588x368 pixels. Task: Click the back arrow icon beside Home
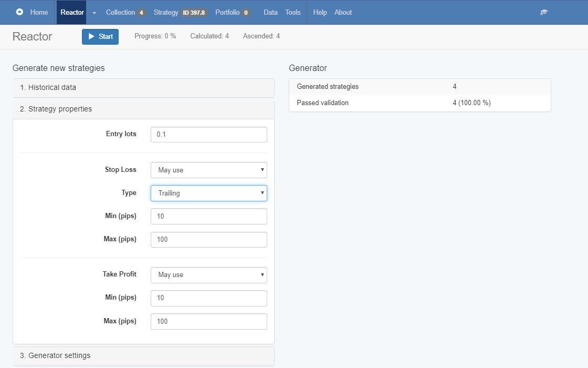(19, 12)
